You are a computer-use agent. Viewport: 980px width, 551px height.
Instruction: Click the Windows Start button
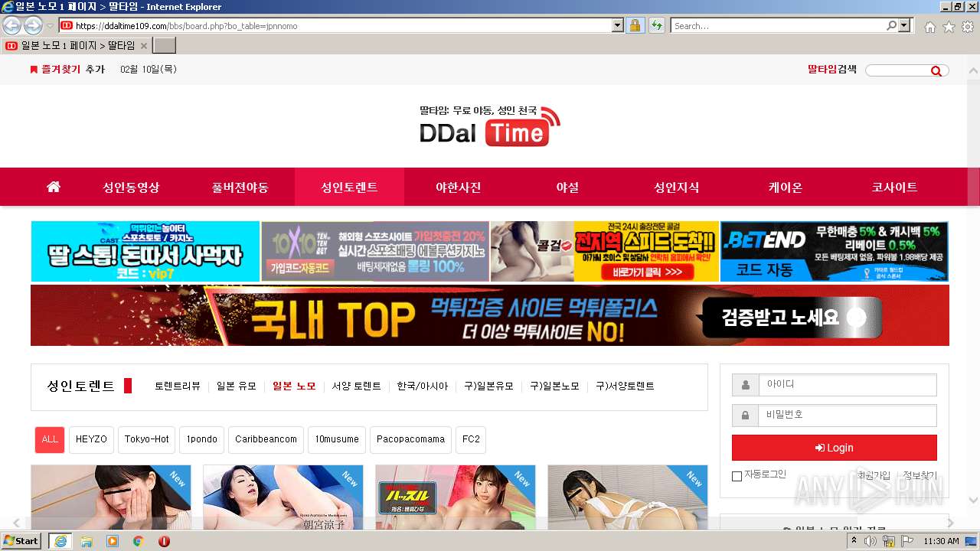point(21,541)
